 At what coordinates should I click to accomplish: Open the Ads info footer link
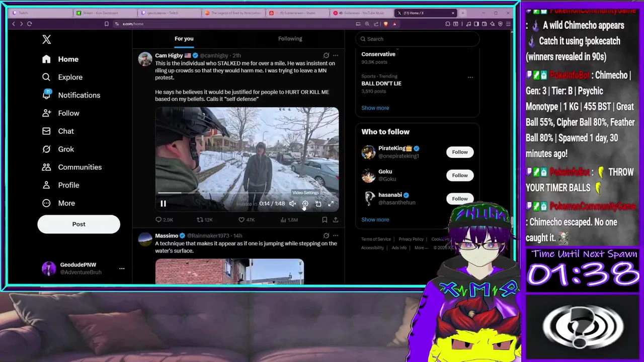pos(399,248)
